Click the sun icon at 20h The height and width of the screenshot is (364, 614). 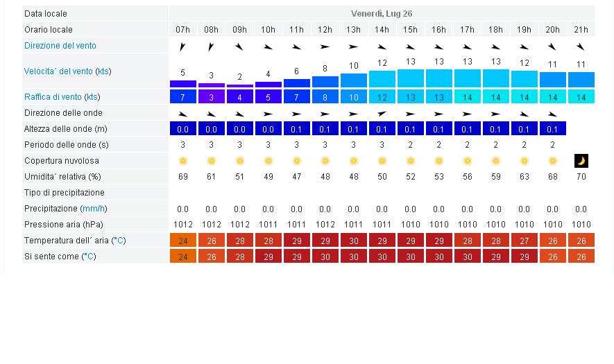(553, 161)
